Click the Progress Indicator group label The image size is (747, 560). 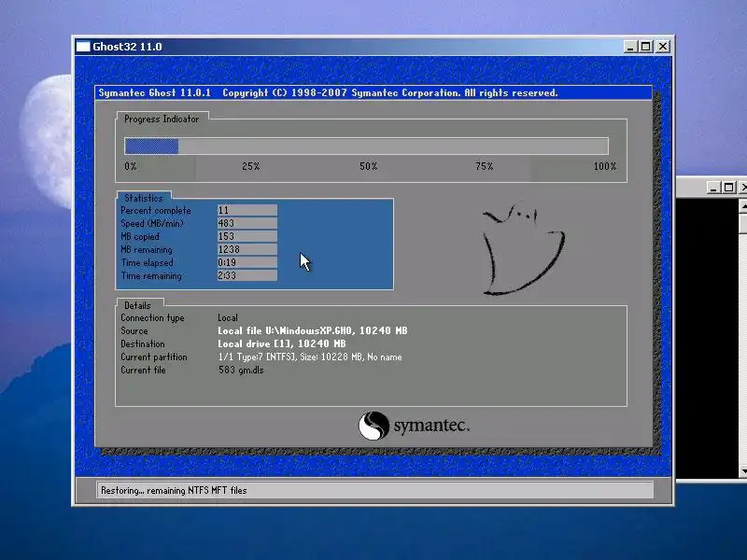click(x=162, y=119)
